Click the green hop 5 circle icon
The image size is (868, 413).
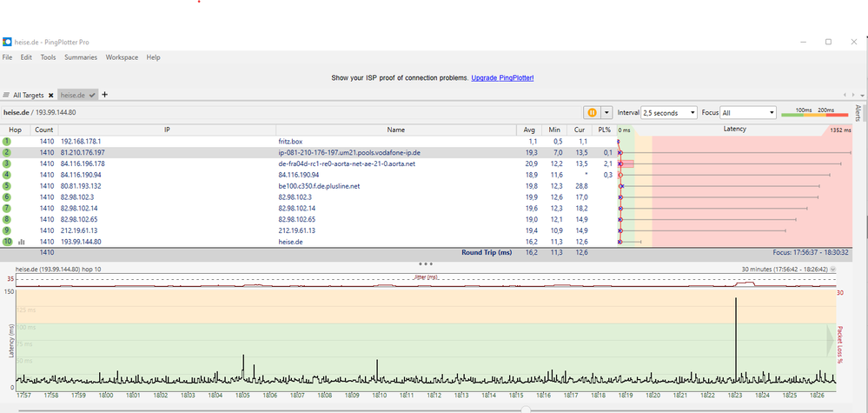click(x=7, y=185)
